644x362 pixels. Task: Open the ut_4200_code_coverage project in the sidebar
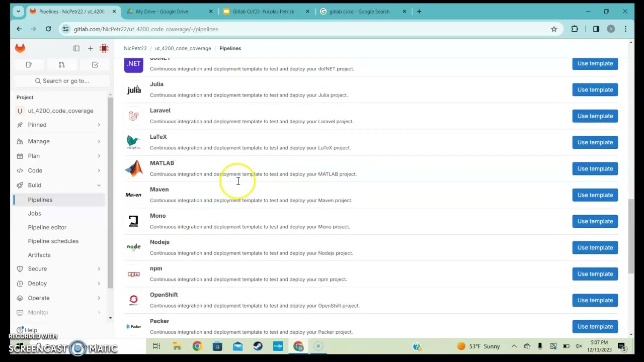click(x=59, y=111)
